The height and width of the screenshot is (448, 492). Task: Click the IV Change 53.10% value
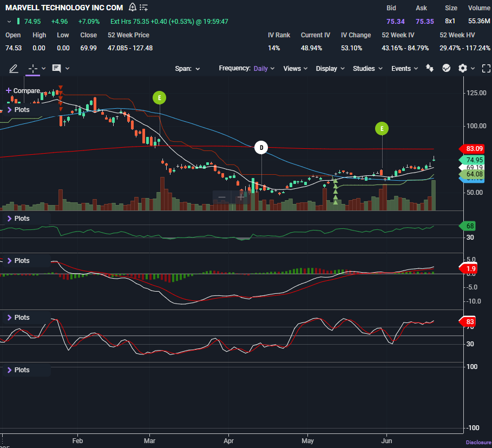pos(351,48)
